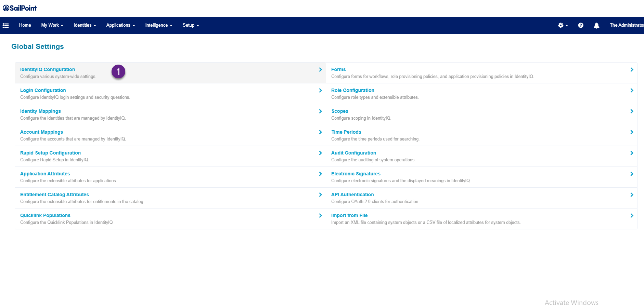Open Login Configuration settings

point(43,90)
